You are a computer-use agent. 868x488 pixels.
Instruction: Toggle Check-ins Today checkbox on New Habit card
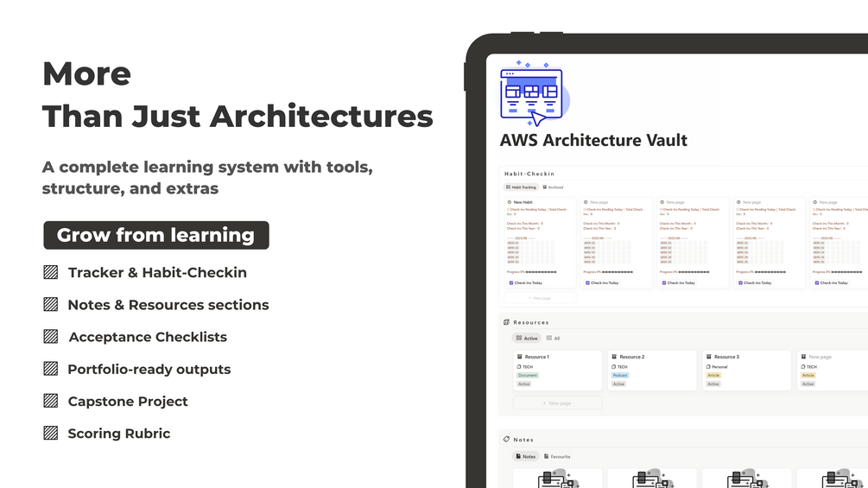click(511, 282)
